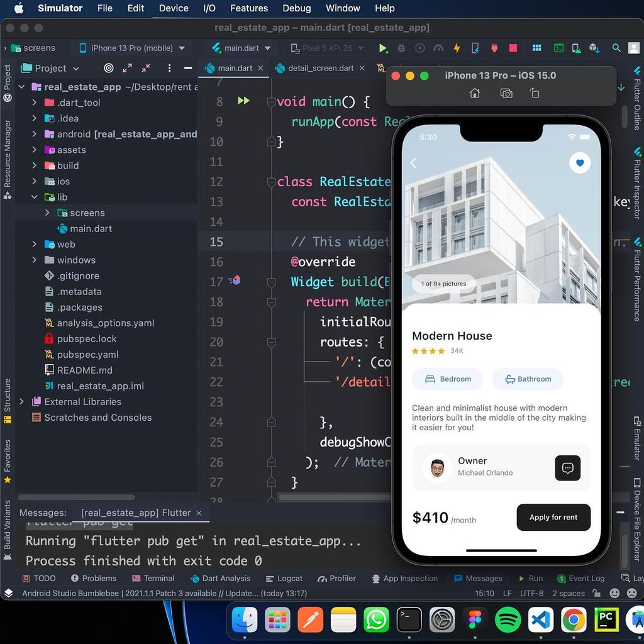Viewport: 644px width, 644px height.
Task: Tap the Bedroom chip in app
Action: click(448, 379)
